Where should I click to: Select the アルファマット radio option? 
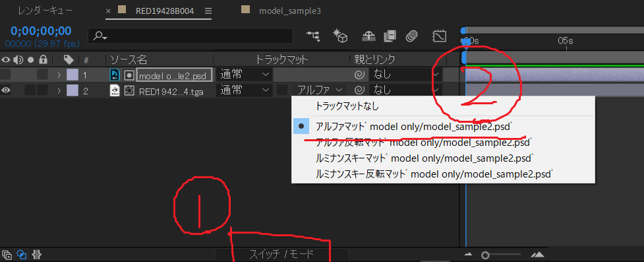tap(301, 126)
